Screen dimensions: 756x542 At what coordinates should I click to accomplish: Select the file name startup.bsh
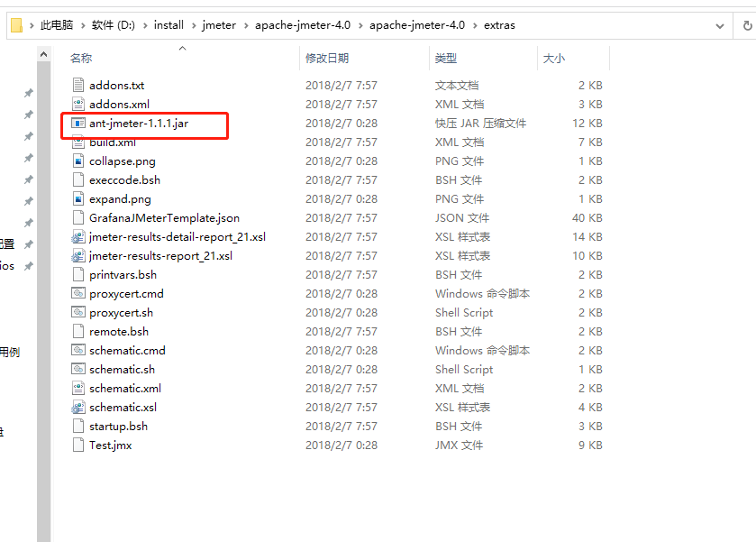[118, 427]
